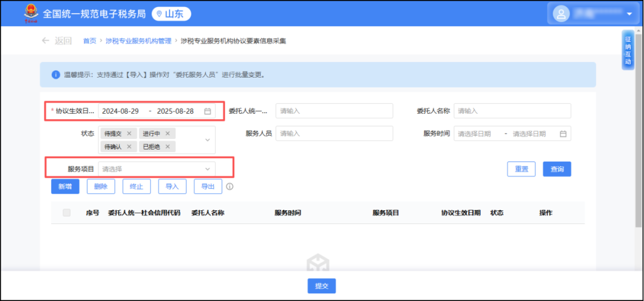
Task: Click the 委托人统一社会信用代码 column header
Action: (x=144, y=213)
